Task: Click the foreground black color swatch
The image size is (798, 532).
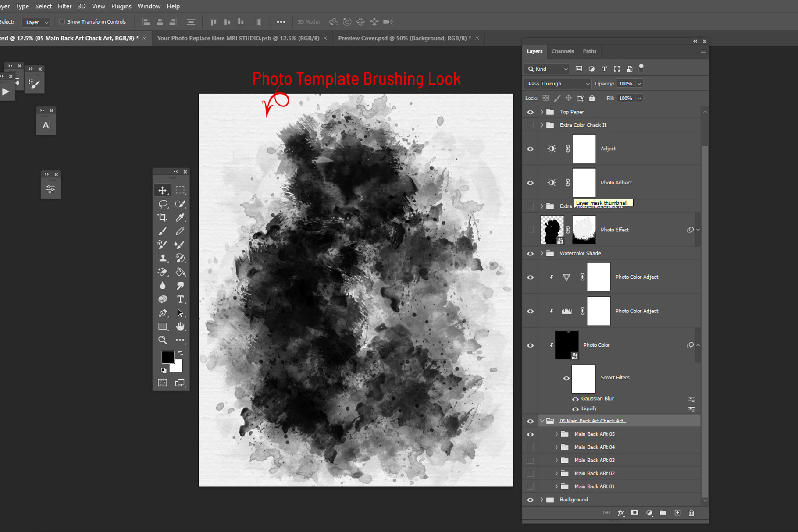Action: (x=167, y=356)
